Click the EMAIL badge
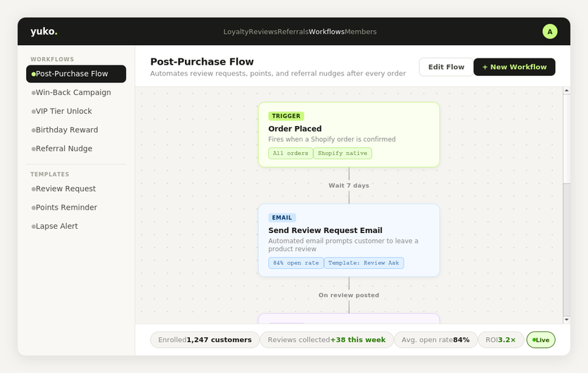This screenshot has width=588, height=373. coord(282,217)
